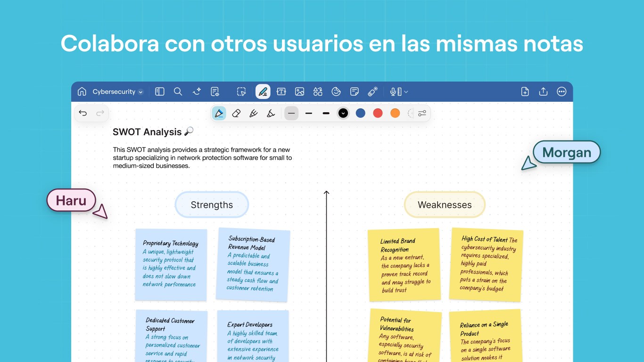
Task: Select the Sticky note tool
Action: 355,91
